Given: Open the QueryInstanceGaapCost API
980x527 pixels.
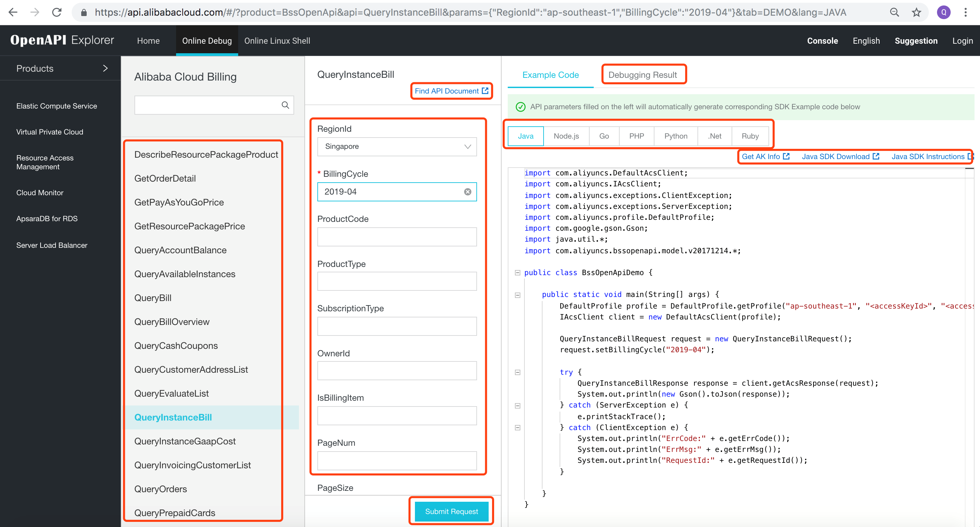Looking at the screenshot, I should [x=185, y=441].
